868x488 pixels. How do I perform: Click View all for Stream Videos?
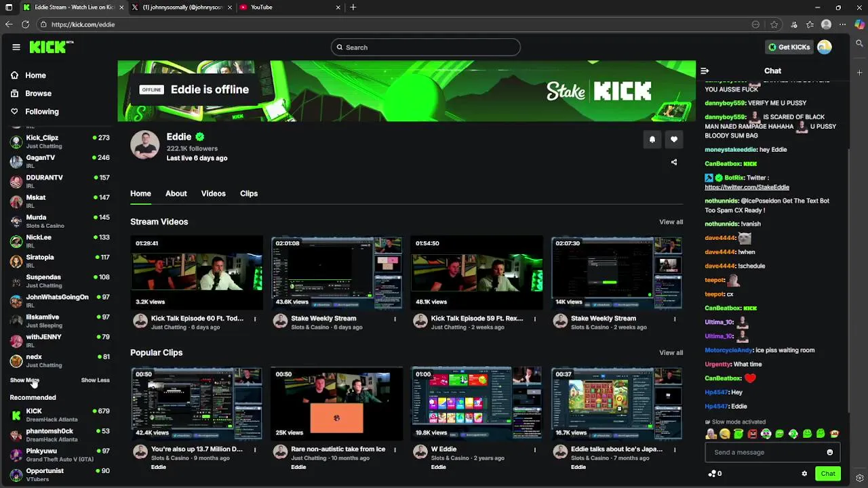tap(671, 222)
